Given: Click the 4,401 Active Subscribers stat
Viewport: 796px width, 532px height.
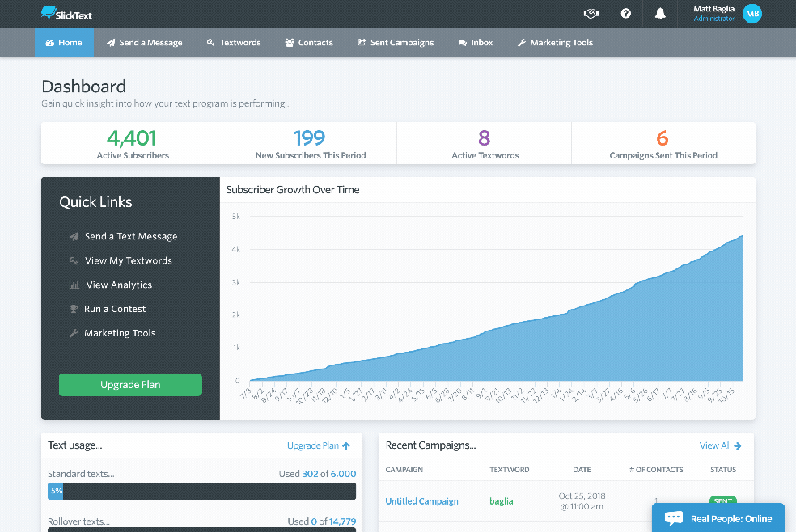Looking at the screenshot, I should 132,144.
